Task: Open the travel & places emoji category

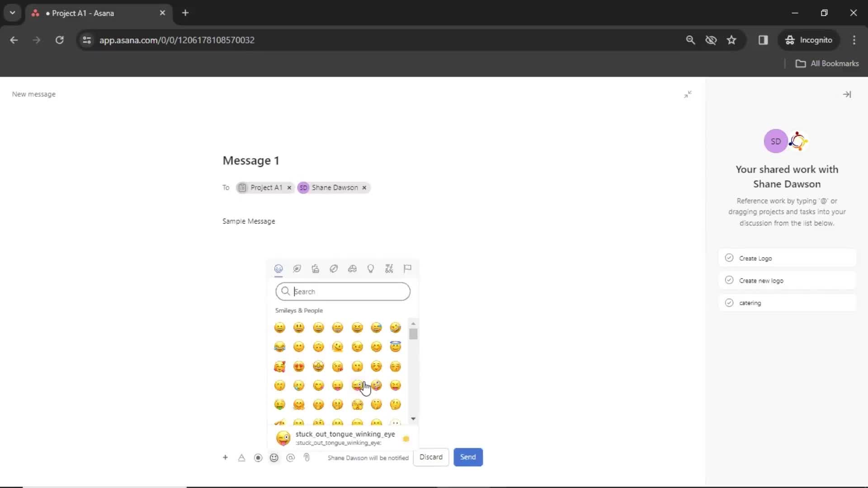Action: click(x=352, y=269)
